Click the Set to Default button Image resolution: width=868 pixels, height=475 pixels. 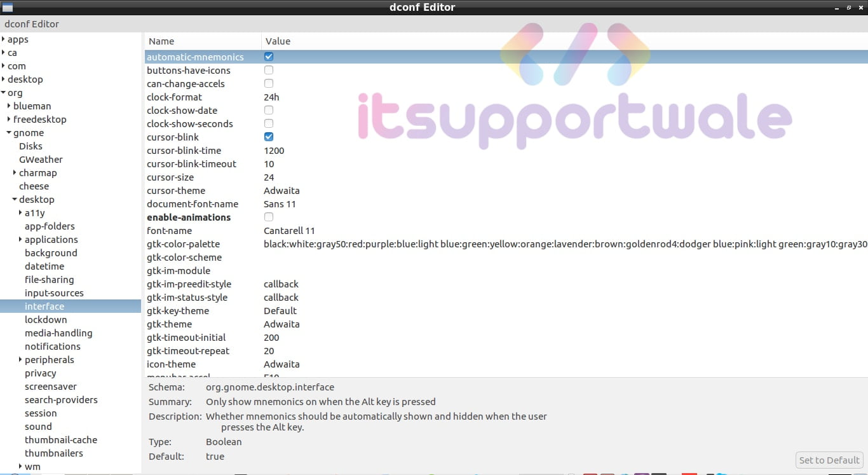(829, 460)
